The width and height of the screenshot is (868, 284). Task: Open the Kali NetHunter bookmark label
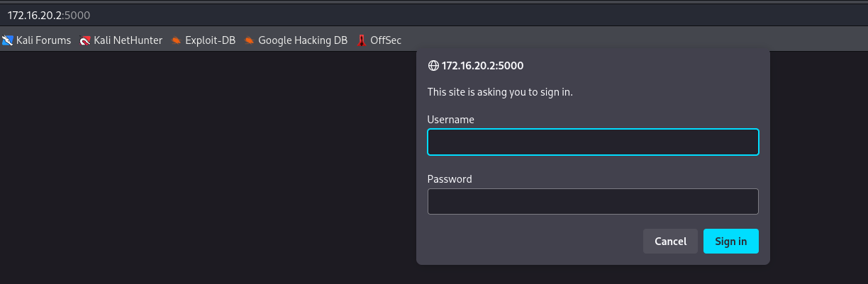click(128, 40)
